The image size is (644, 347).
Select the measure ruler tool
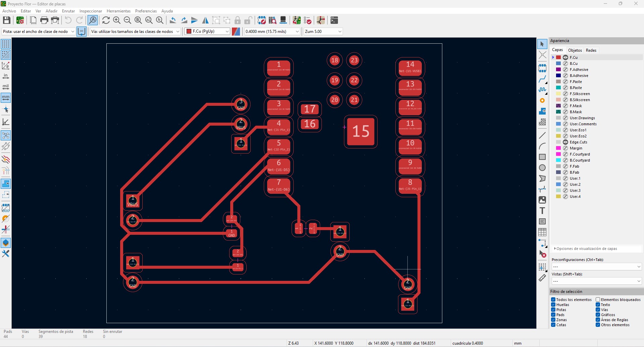pos(542,278)
